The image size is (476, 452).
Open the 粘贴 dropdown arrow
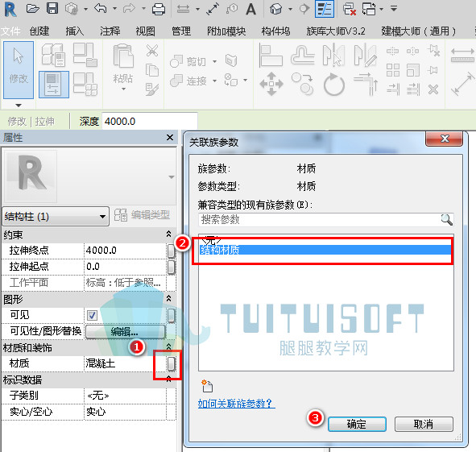click(123, 89)
